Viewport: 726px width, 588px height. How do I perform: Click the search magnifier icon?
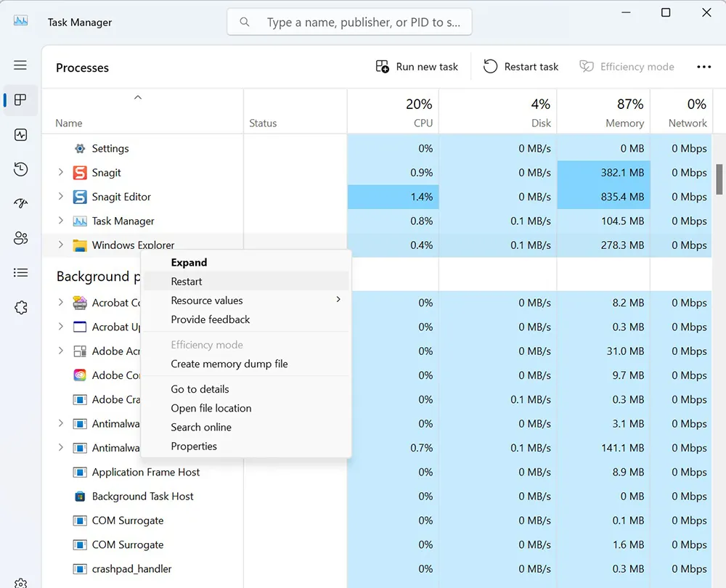point(244,22)
